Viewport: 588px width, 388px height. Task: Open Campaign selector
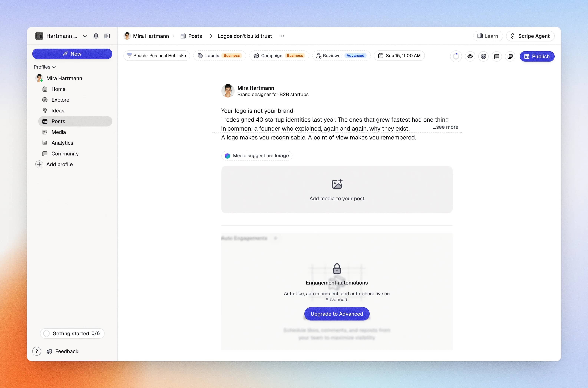279,56
